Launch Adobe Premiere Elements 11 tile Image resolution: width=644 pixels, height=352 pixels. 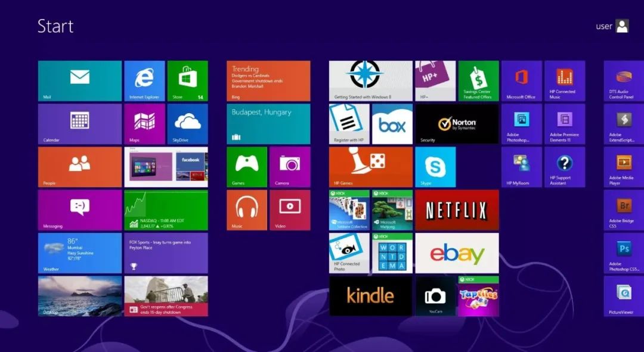(x=565, y=124)
